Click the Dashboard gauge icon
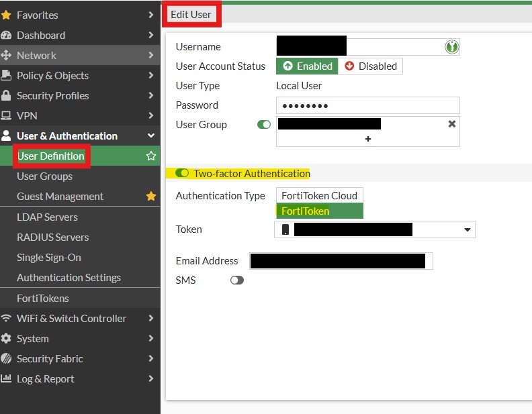532x414 pixels. pos(6,36)
